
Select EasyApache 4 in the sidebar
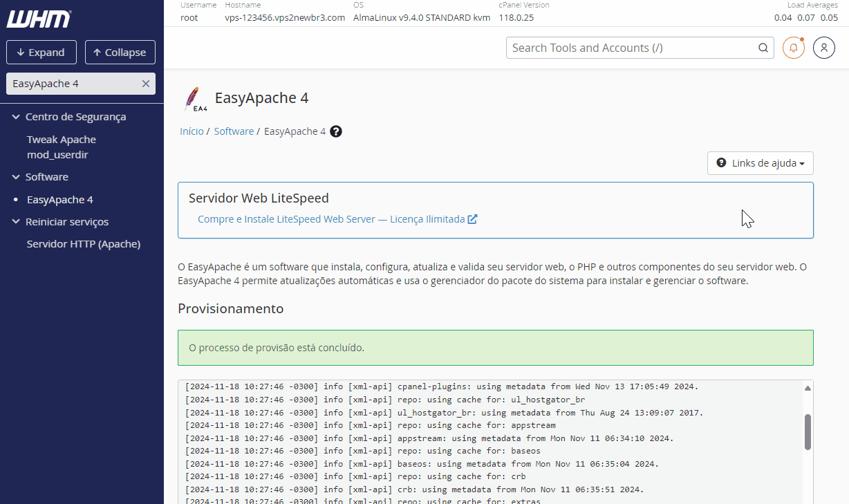(x=60, y=200)
